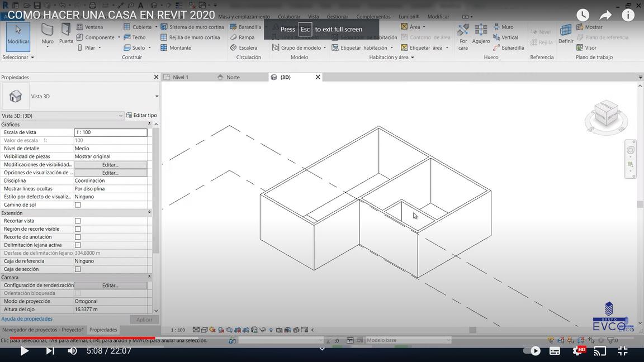Open the Visor work plane viewer
The height and width of the screenshot is (362, 644).
(x=586, y=47)
